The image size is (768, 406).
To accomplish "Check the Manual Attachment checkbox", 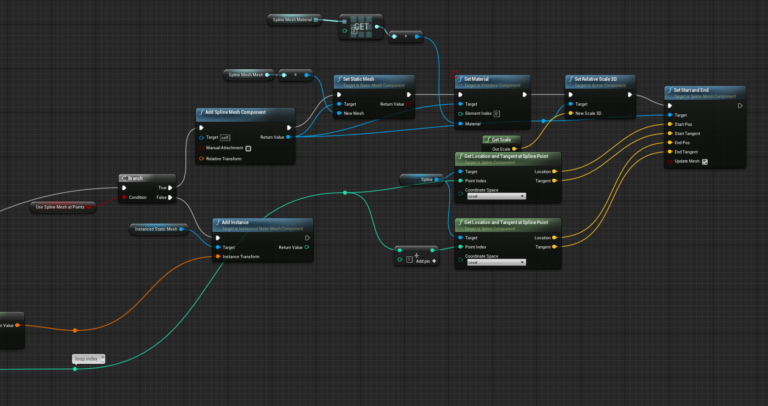I will 248,148.
